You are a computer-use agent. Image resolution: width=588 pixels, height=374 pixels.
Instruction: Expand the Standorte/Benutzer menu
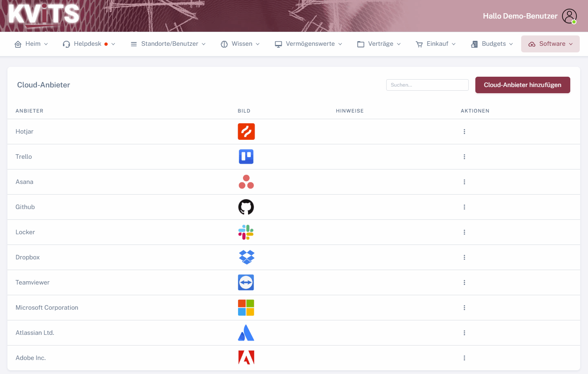[168, 44]
